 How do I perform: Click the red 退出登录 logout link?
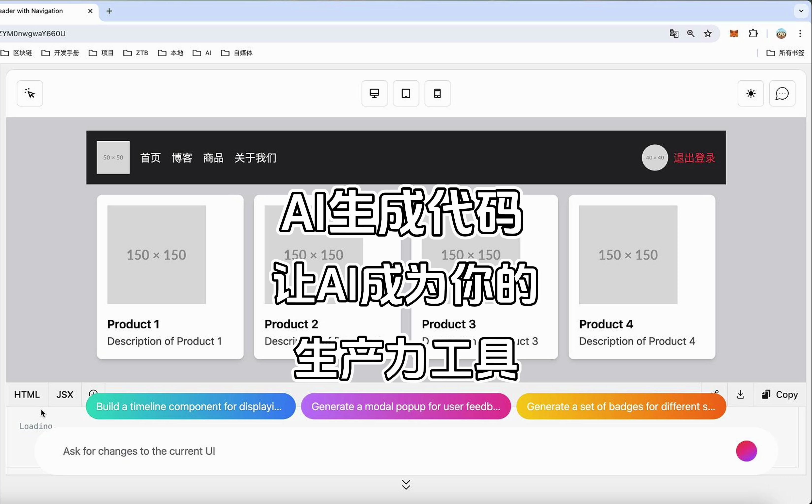coord(694,158)
